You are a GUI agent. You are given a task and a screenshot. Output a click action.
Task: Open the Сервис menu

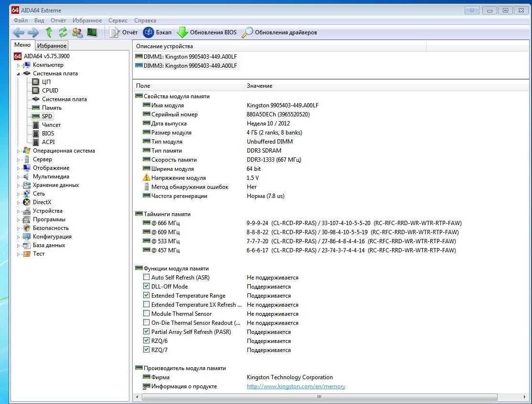pyautogui.click(x=118, y=21)
